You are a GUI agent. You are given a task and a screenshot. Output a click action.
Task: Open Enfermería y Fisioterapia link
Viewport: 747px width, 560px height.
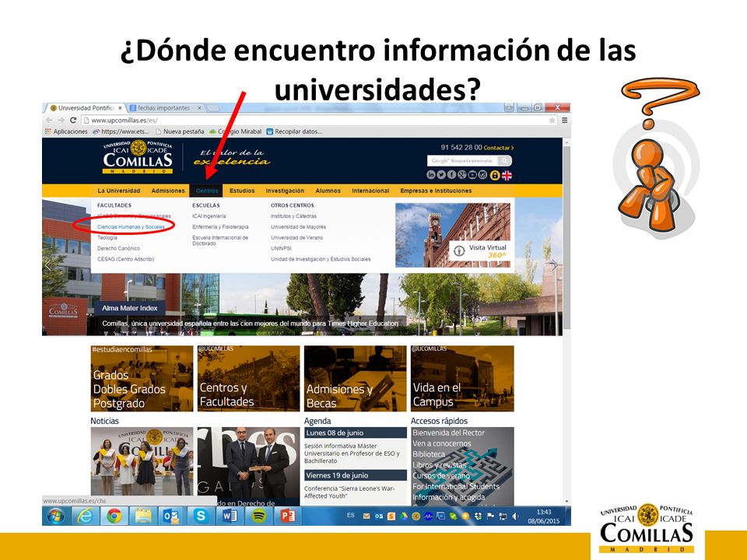click(220, 227)
